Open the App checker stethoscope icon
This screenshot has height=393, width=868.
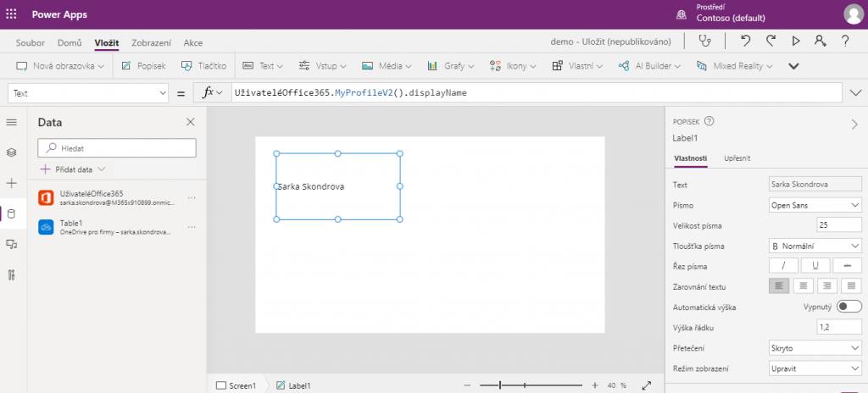[x=704, y=41]
